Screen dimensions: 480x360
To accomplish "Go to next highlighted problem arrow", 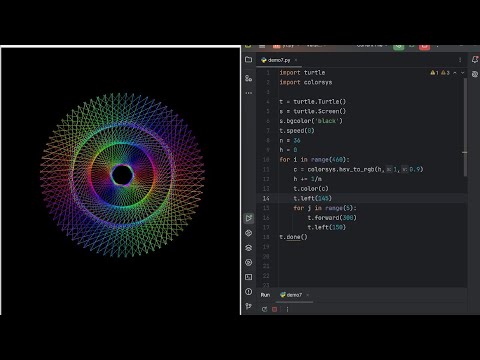I will 463,72.
